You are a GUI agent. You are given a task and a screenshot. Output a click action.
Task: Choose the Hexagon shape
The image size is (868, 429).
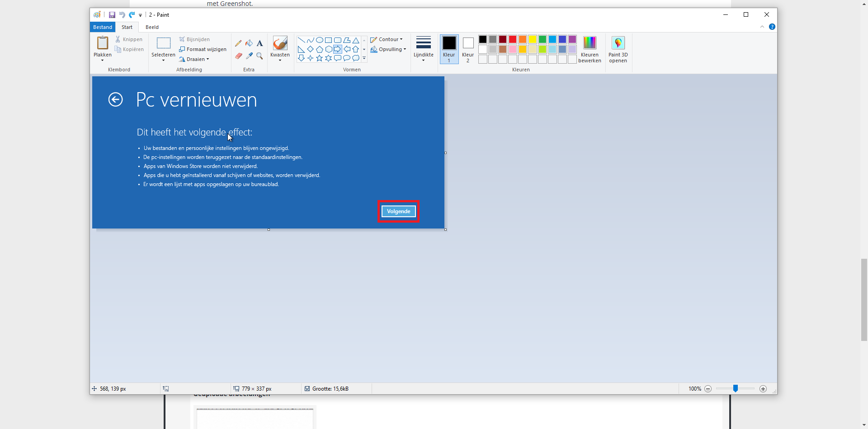pyautogui.click(x=329, y=49)
